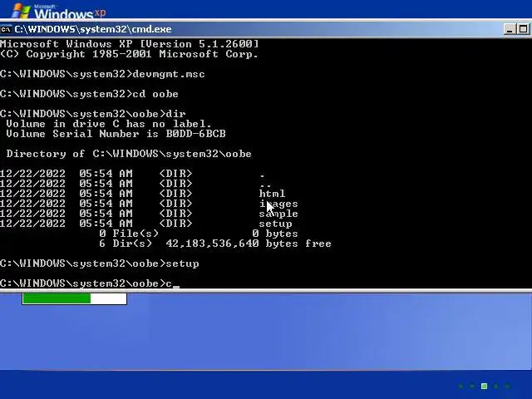The width and height of the screenshot is (532, 399).
Task: Click the 'oobe>setup' command line
Action: pos(100,264)
